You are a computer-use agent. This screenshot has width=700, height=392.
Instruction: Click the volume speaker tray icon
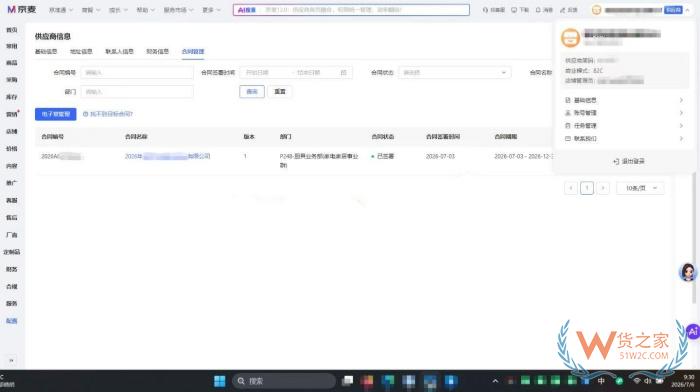(648, 381)
